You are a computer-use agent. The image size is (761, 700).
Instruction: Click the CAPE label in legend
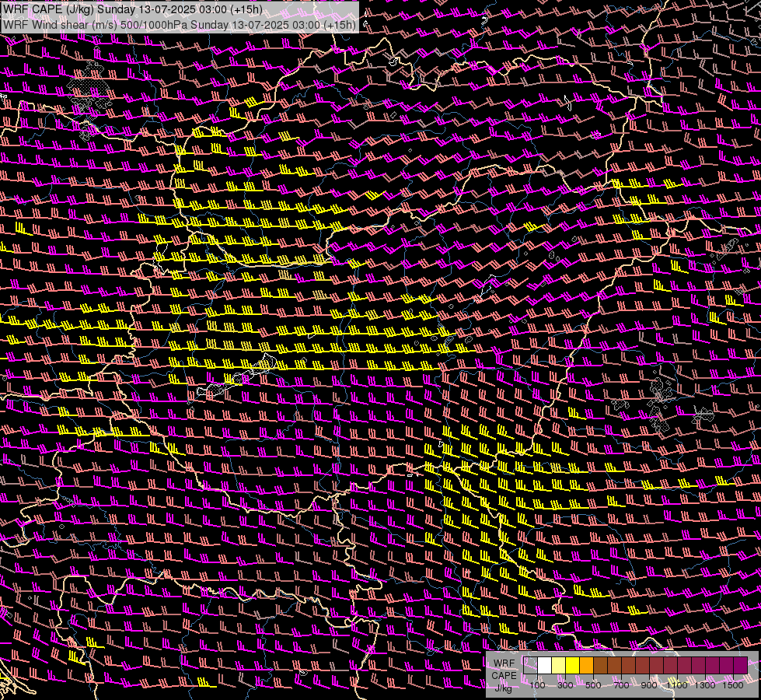tap(504, 675)
